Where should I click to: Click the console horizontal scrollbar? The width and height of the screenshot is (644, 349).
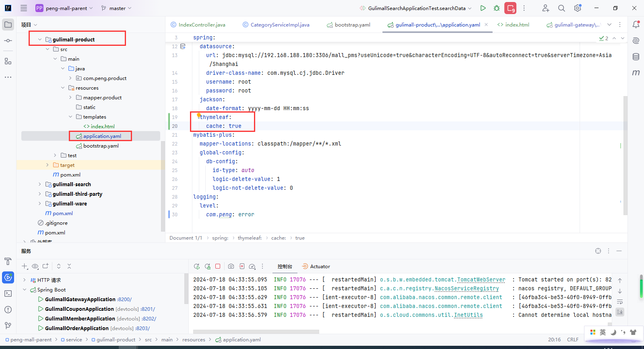click(x=256, y=332)
